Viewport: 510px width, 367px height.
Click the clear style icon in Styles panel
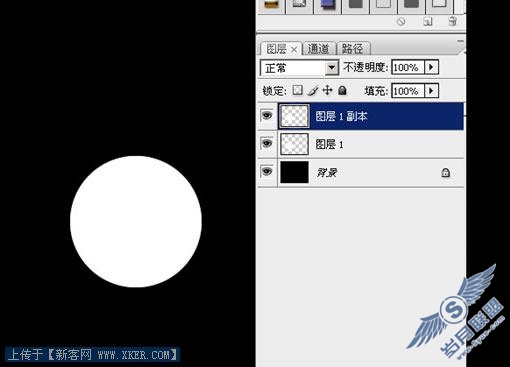[401, 22]
